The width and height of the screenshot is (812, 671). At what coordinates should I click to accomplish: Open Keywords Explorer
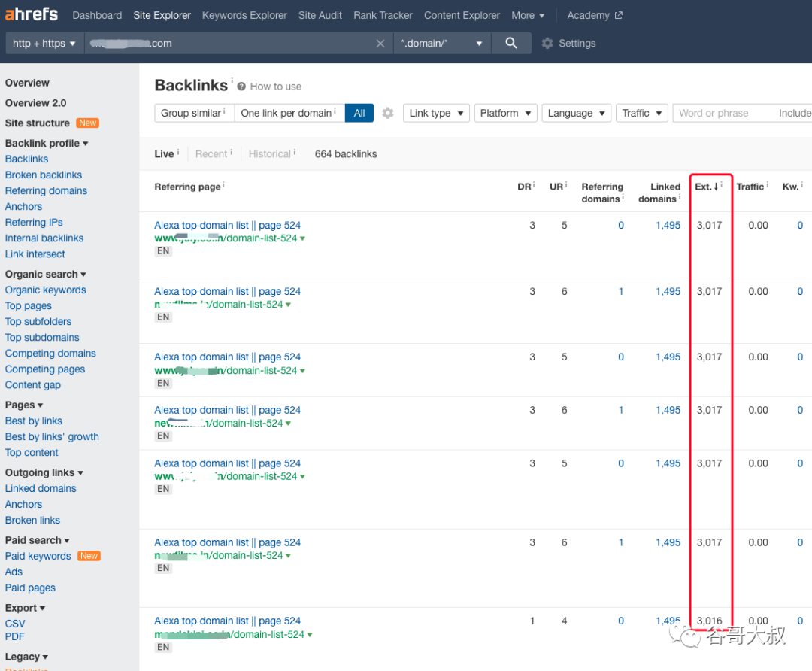tap(244, 16)
